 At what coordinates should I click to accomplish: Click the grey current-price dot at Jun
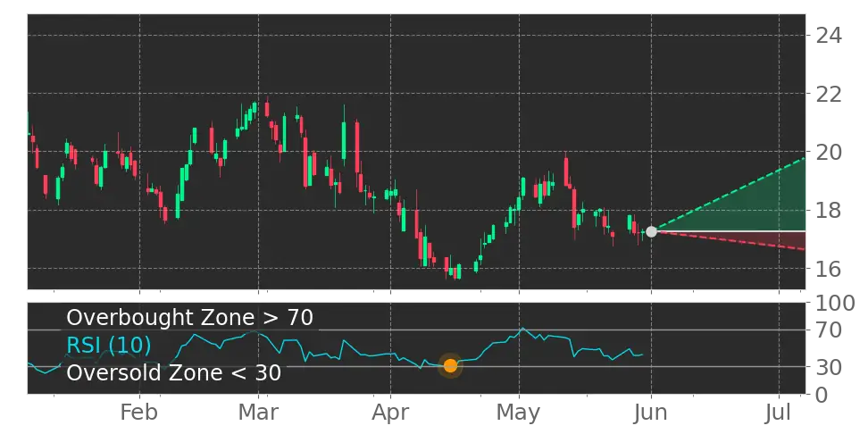click(x=652, y=231)
